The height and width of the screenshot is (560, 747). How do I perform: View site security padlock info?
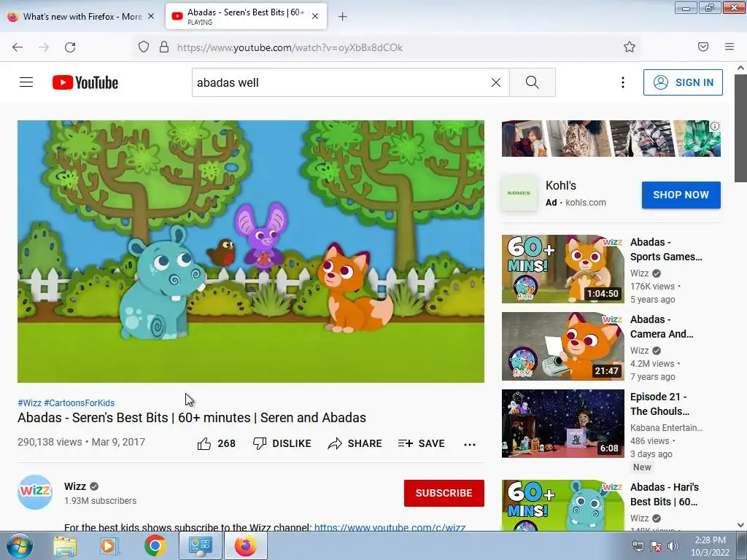click(164, 47)
